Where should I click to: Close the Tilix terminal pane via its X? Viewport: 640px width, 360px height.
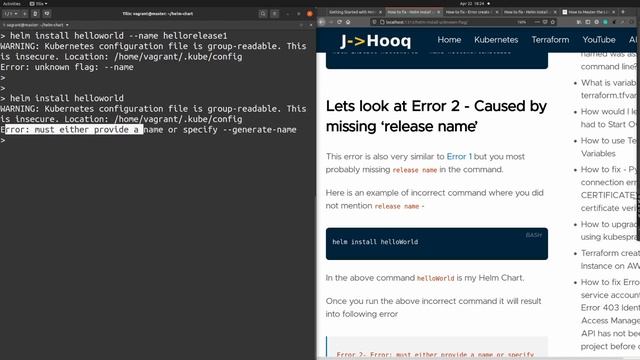(x=311, y=25)
